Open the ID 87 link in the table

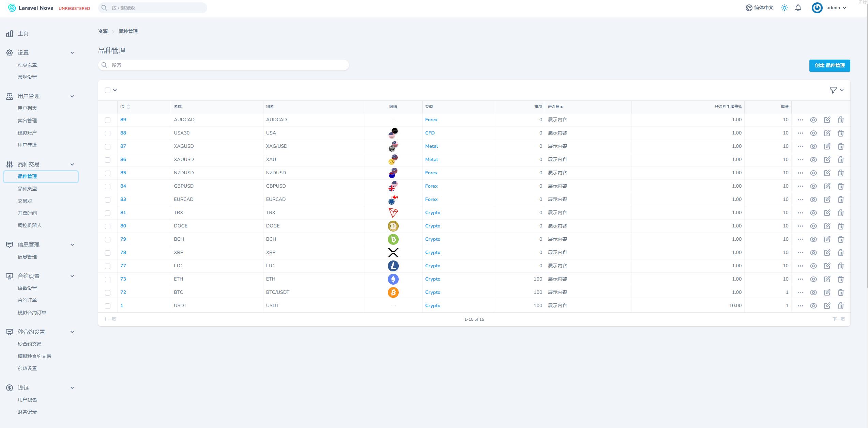pos(123,146)
